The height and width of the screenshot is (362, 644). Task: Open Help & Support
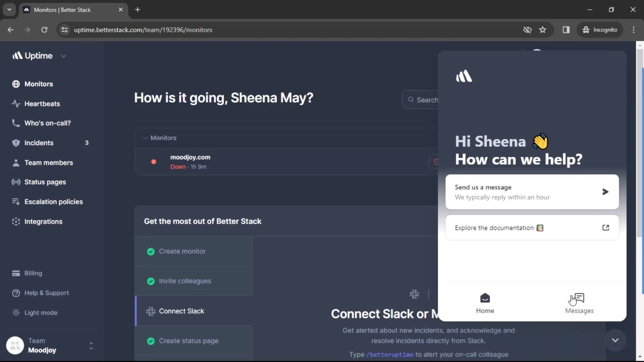pos(46,293)
